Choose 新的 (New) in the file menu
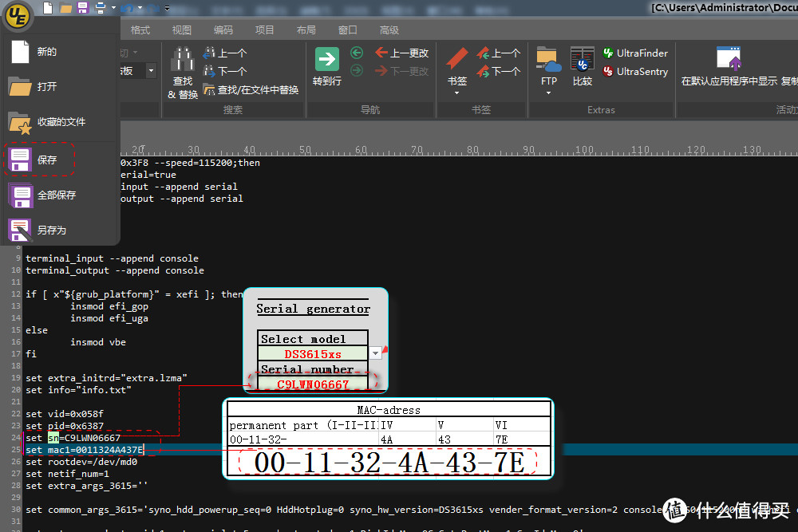 pos(60,52)
